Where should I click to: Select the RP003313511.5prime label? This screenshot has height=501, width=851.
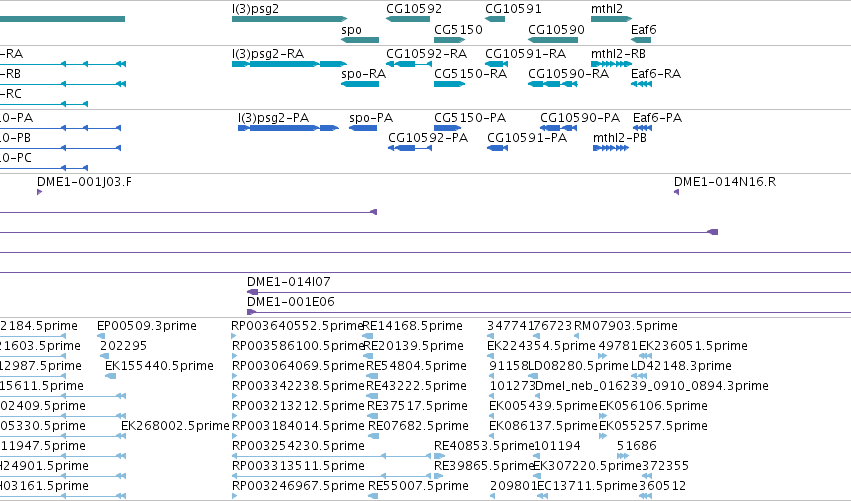(298, 466)
